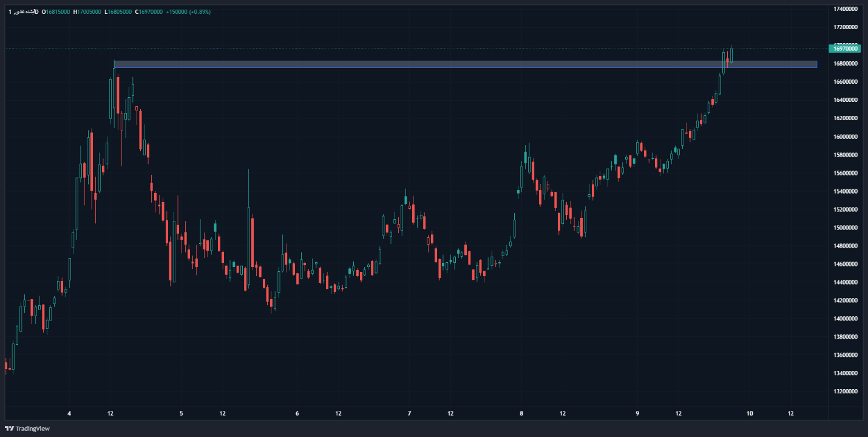Click the date label 6 on time axis
Viewport: 868px width, 437px height.
pyautogui.click(x=297, y=413)
